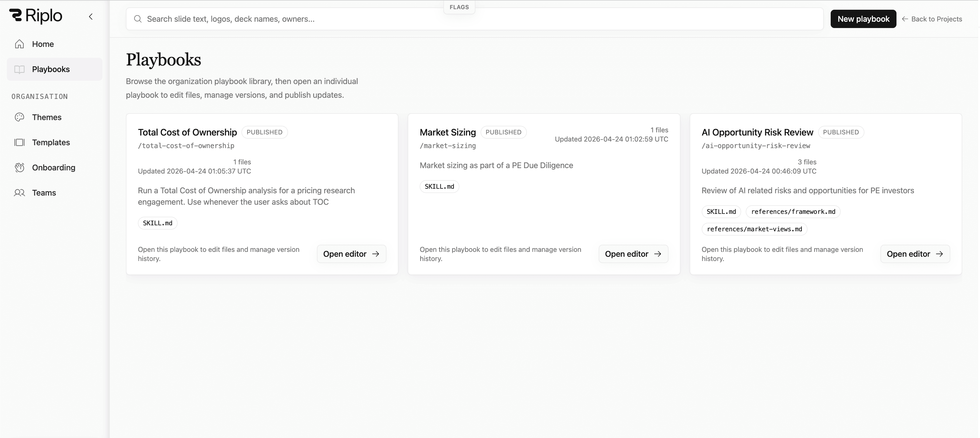Screen dimensions: 980x438
Task: Open the Home page
Action: [54, 44]
